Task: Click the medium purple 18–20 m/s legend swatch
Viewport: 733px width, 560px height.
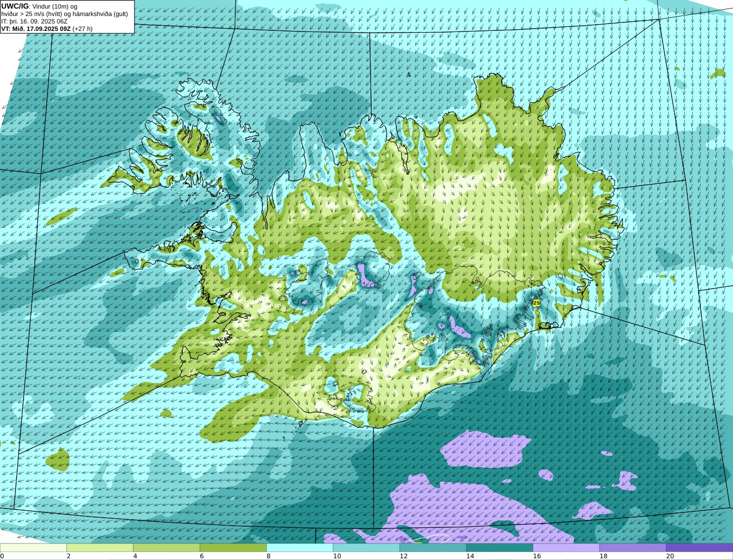Action: [633, 547]
